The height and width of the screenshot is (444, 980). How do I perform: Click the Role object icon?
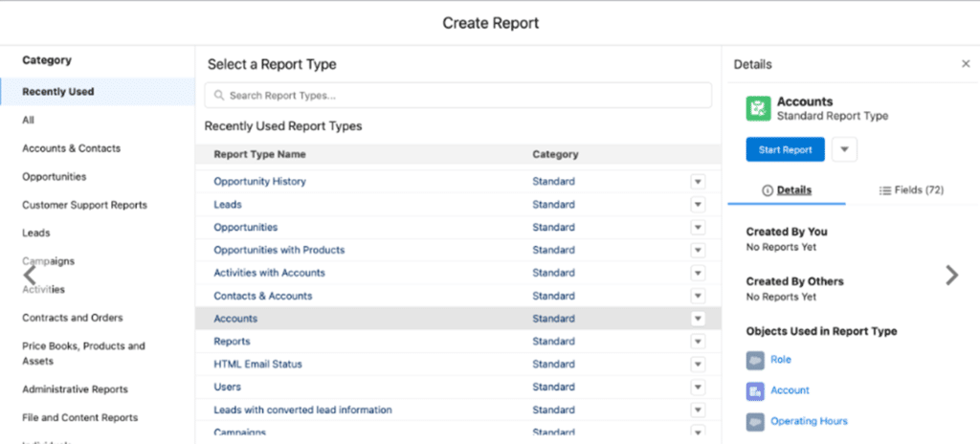[x=755, y=360]
